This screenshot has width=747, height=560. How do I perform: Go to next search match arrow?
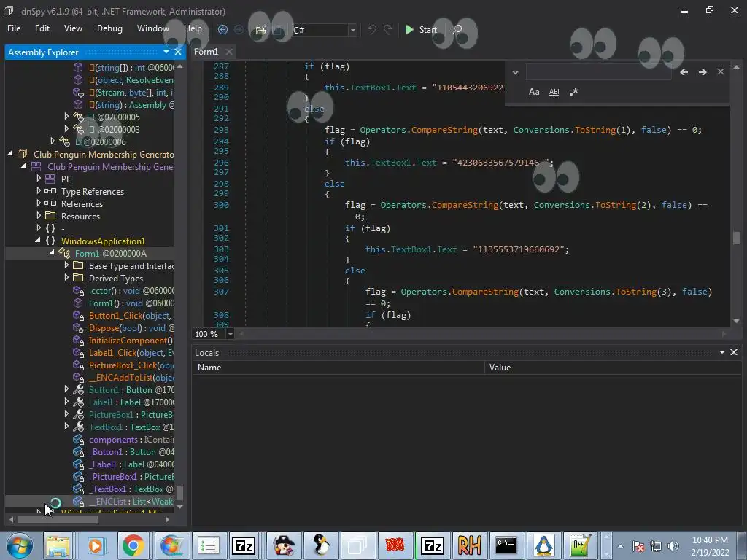[703, 72]
